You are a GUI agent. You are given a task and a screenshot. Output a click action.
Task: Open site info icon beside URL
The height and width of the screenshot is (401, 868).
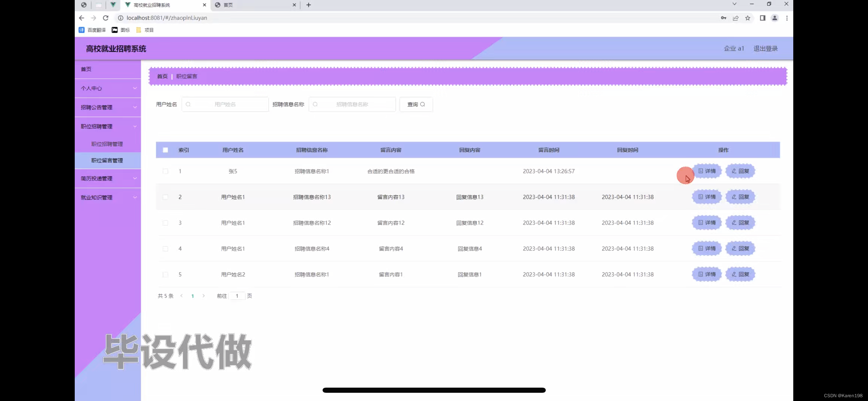click(120, 18)
